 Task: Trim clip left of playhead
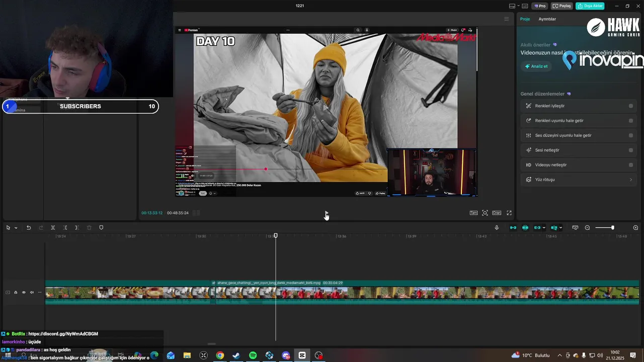tap(65, 228)
